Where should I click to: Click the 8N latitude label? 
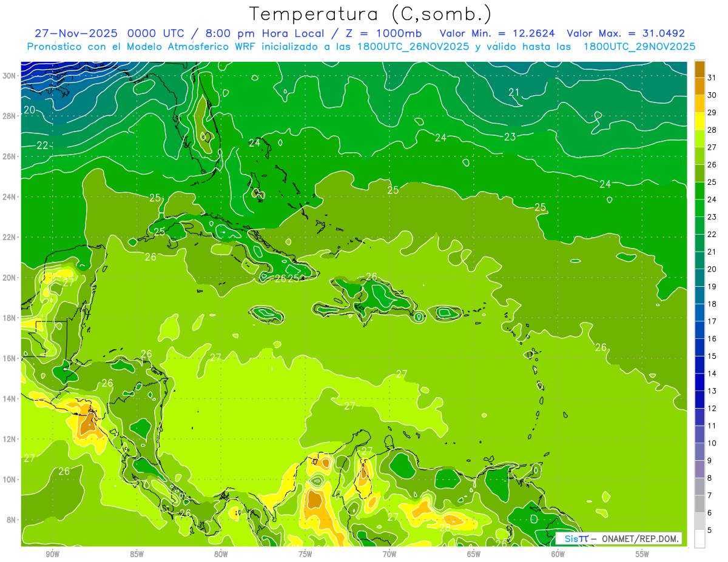11,520
